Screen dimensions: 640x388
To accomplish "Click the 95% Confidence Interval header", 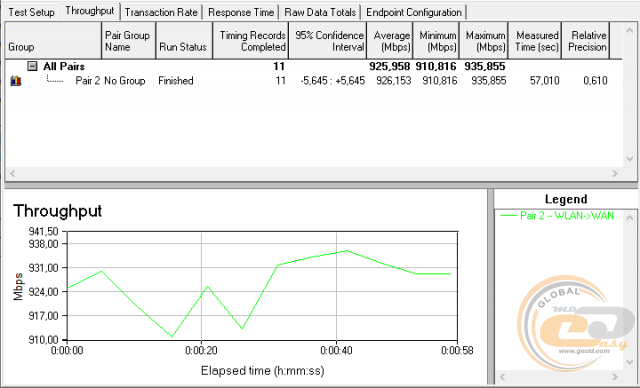I will (328, 41).
